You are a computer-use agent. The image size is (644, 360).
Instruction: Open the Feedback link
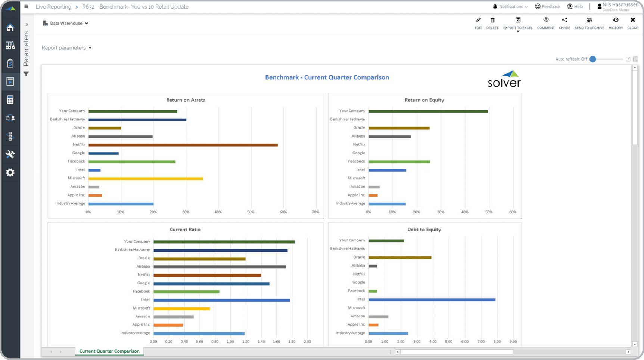click(x=547, y=7)
